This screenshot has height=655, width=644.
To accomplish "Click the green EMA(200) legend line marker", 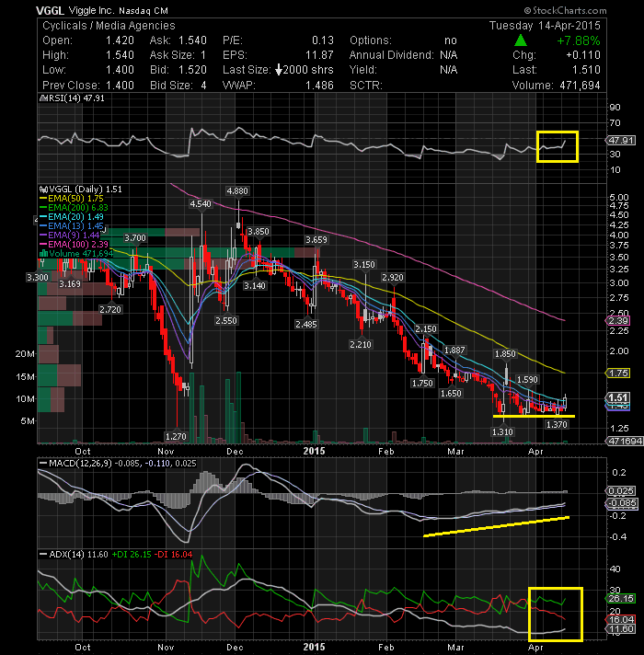I will click(x=43, y=208).
